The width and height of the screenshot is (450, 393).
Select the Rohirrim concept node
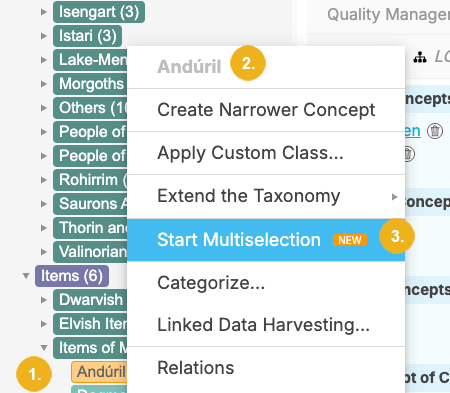click(90, 180)
